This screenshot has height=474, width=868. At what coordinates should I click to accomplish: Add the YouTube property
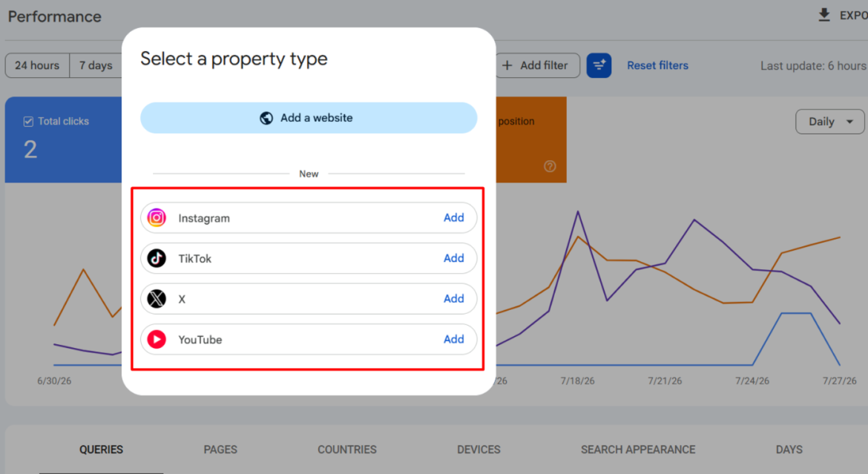coord(453,339)
